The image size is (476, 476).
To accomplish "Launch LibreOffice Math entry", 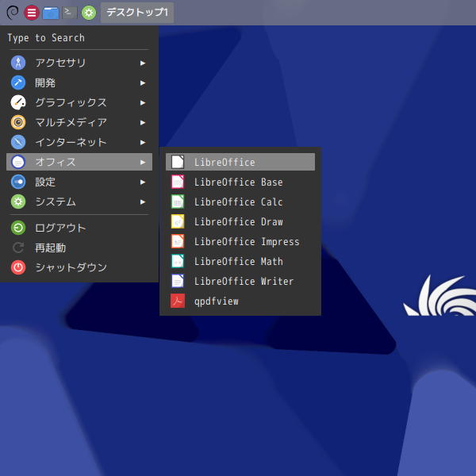I will click(240, 261).
